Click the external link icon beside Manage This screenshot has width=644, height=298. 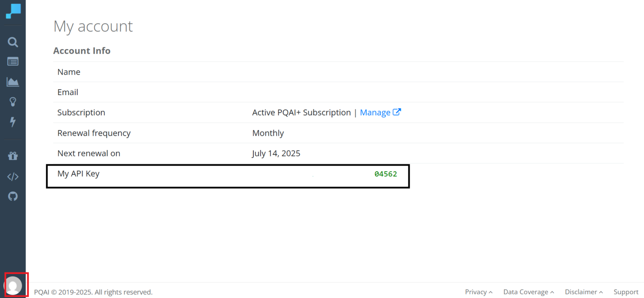[397, 112]
